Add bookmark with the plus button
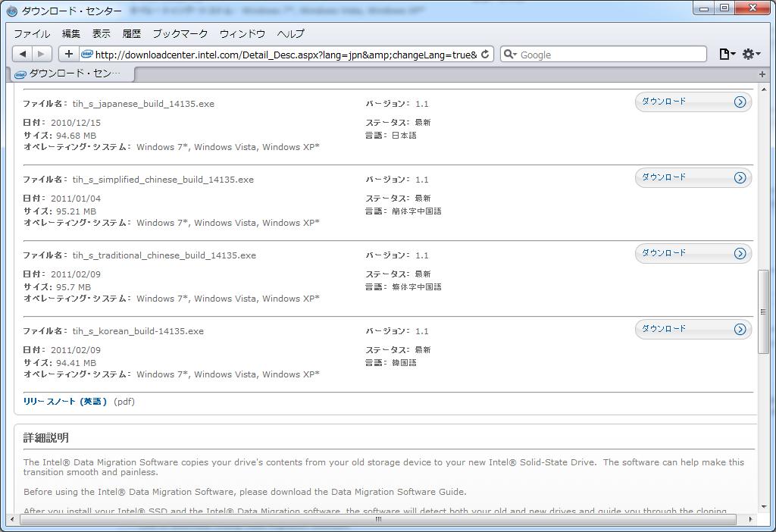This screenshot has width=776, height=532. point(69,54)
